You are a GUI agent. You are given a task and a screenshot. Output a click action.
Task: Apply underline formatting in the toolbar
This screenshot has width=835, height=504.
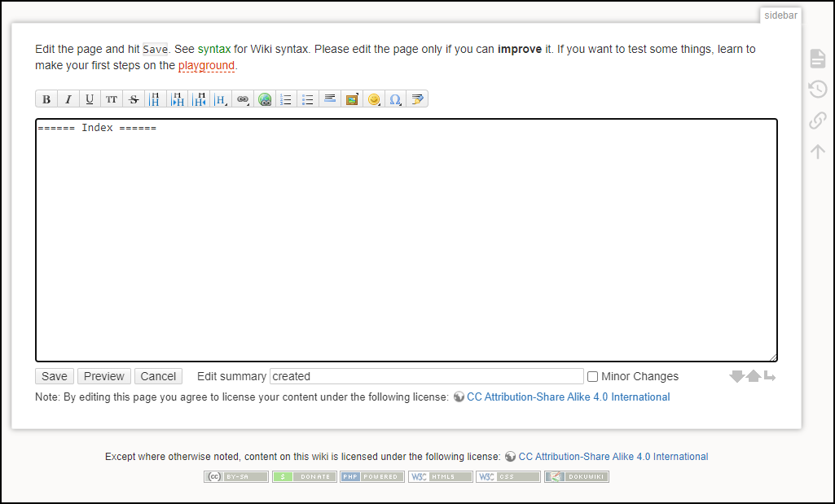[x=90, y=99]
